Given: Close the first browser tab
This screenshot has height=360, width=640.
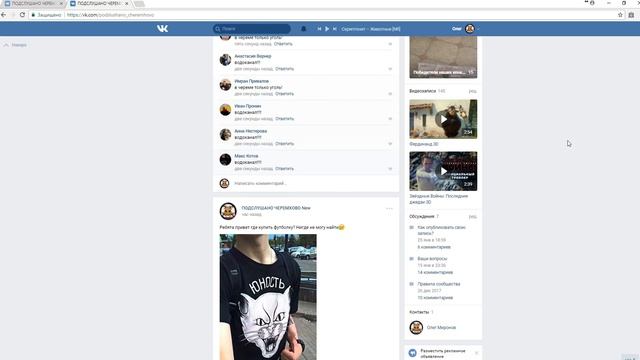Looking at the screenshot, I should 61,3.
